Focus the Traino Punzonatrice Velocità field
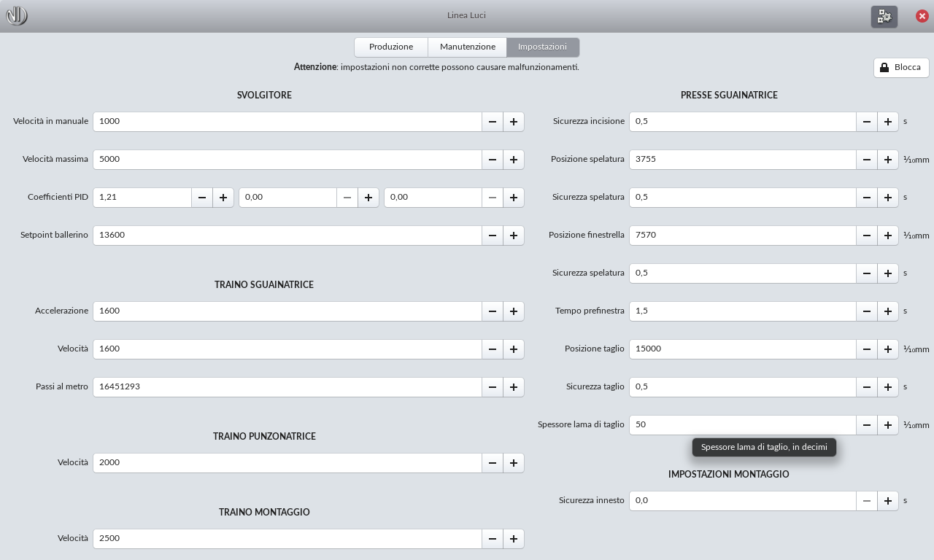Image resolution: width=934 pixels, height=560 pixels. point(287,463)
